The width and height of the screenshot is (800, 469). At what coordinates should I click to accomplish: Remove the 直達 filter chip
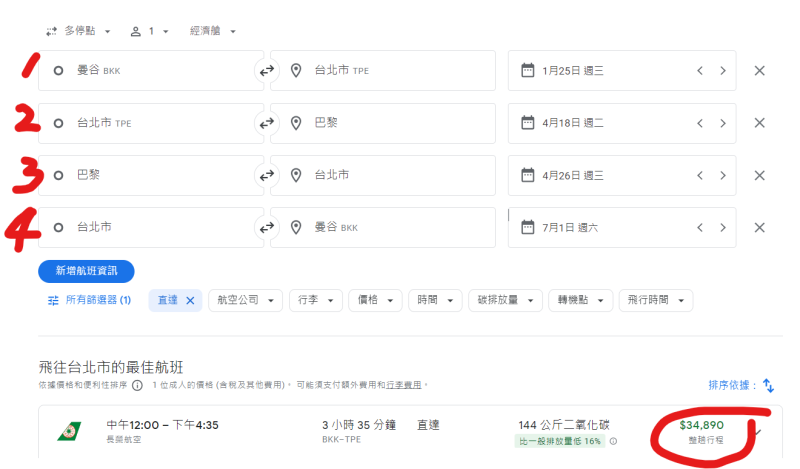(x=190, y=300)
